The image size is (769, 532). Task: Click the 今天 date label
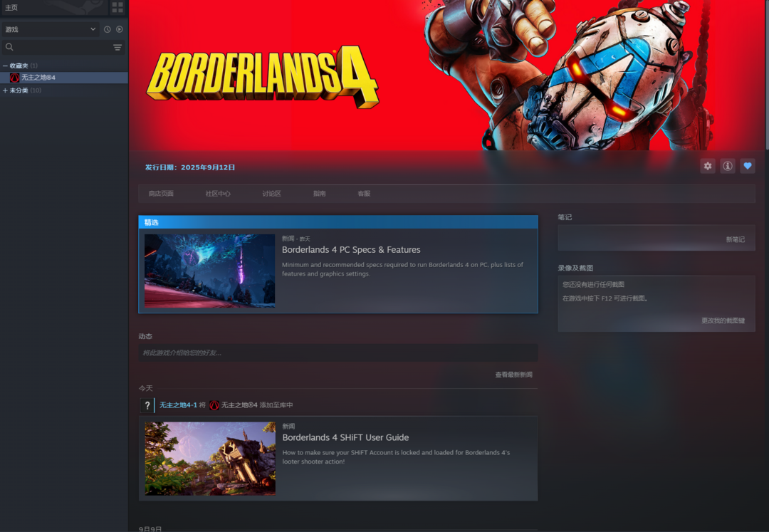click(146, 388)
